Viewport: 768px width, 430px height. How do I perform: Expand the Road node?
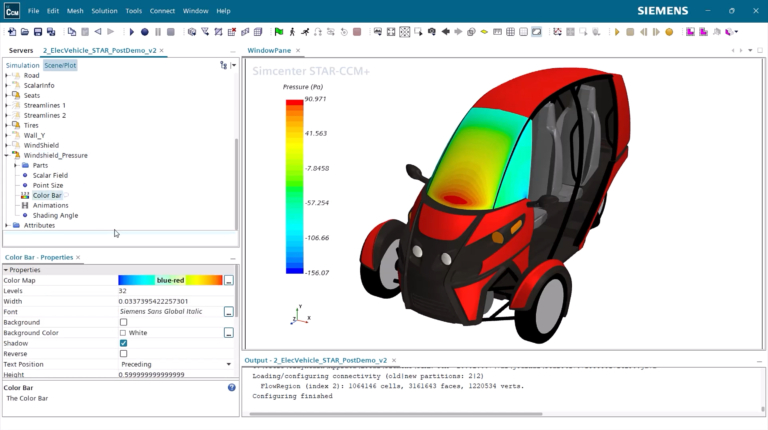pyautogui.click(x=7, y=75)
